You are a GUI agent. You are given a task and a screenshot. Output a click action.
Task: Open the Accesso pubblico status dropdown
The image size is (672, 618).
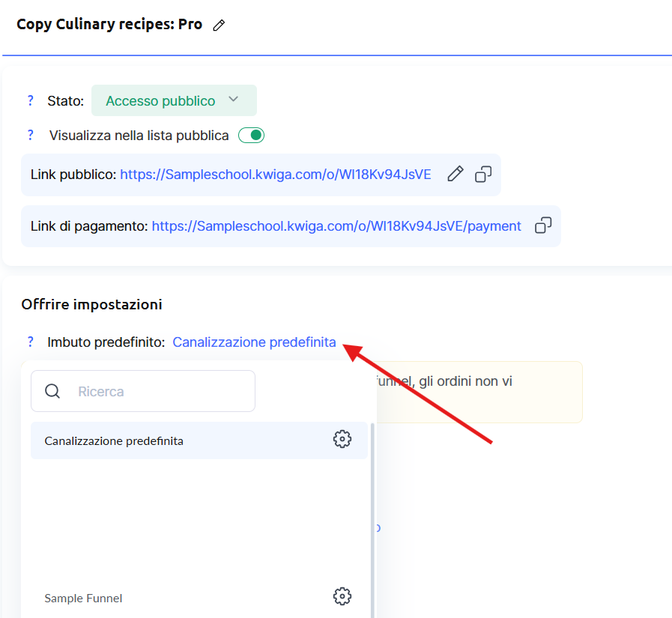173,100
